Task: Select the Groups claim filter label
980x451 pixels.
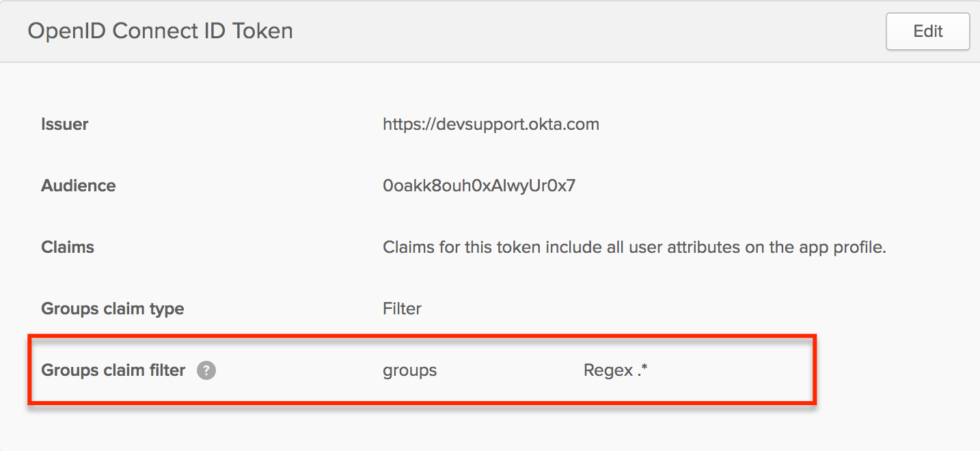Action: tap(113, 370)
